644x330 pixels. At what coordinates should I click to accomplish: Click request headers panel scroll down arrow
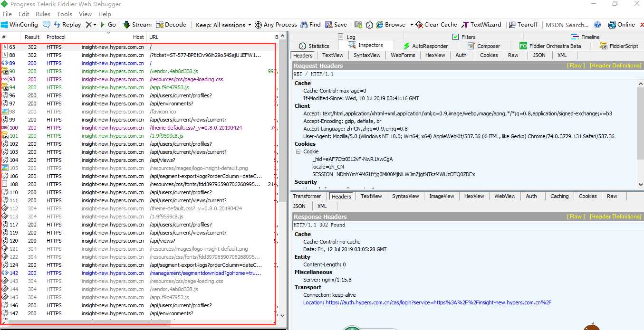[x=640, y=185]
